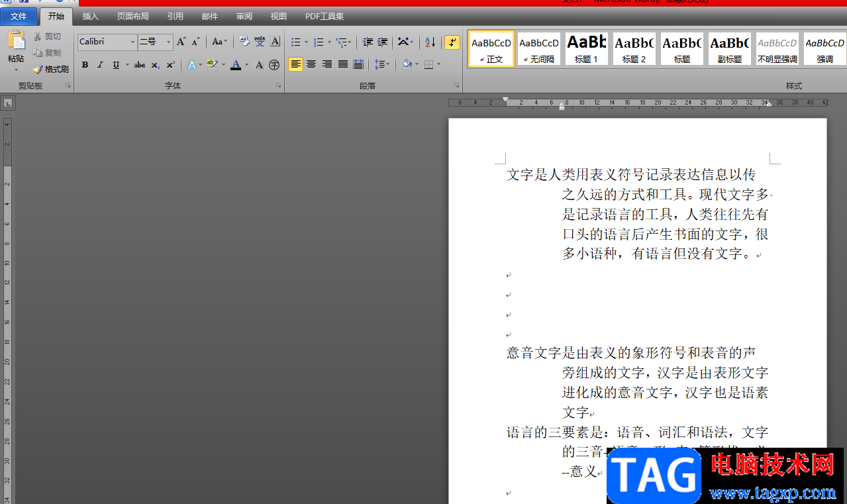Toggle Align Text Right
The width and height of the screenshot is (847, 504).
[327, 65]
